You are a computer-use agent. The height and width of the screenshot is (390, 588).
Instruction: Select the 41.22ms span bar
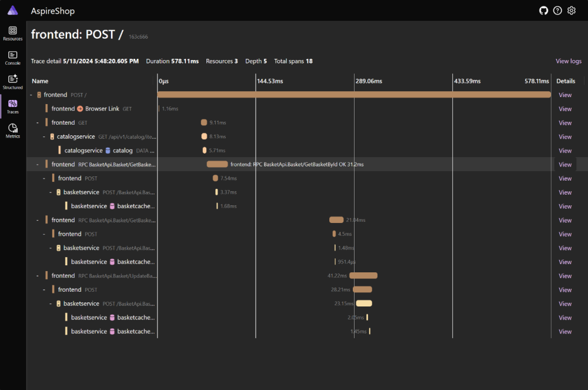point(363,276)
